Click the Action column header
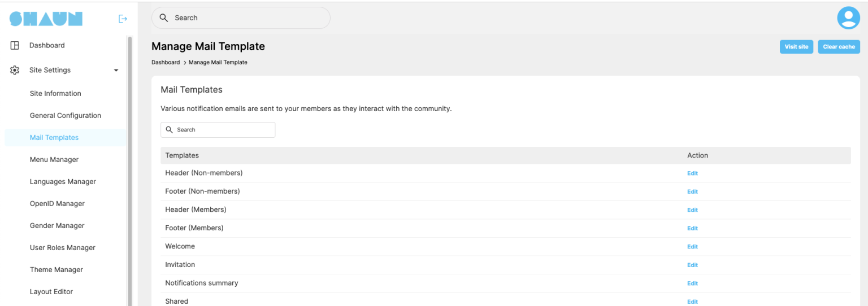 [697, 155]
